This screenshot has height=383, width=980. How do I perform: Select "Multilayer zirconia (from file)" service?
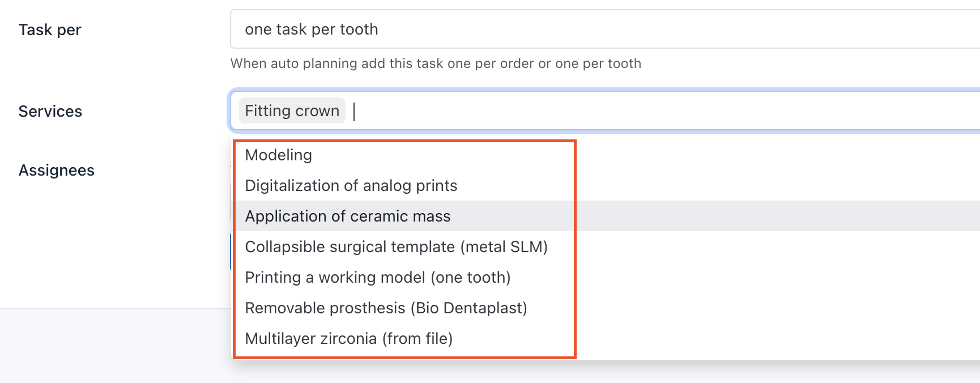pyautogui.click(x=348, y=338)
